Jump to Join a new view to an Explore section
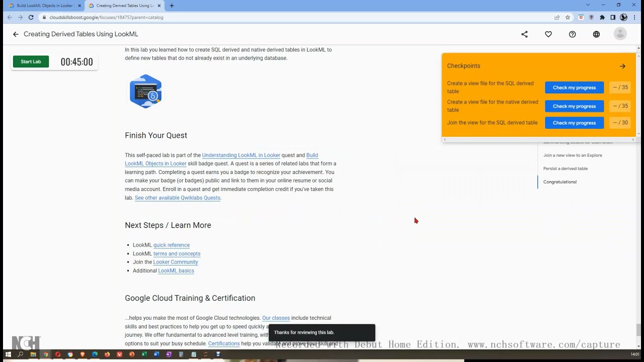This screenshot has width=644, height=362. click(x=573, y=155)
